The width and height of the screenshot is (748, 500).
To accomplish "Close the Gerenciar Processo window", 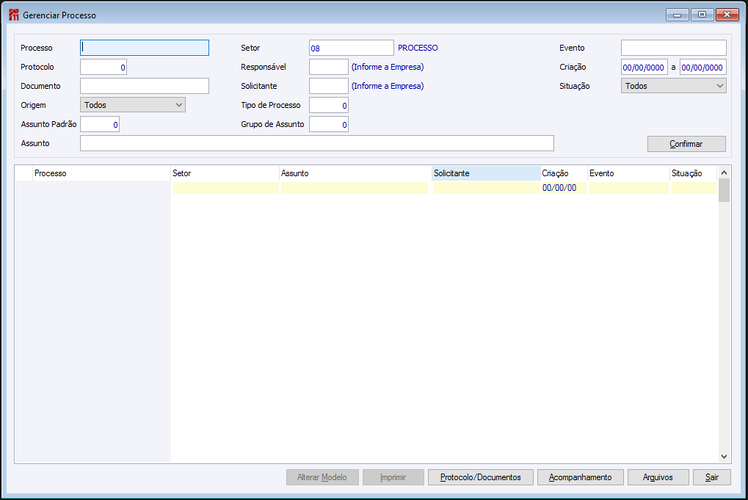I will coord(727,15).
